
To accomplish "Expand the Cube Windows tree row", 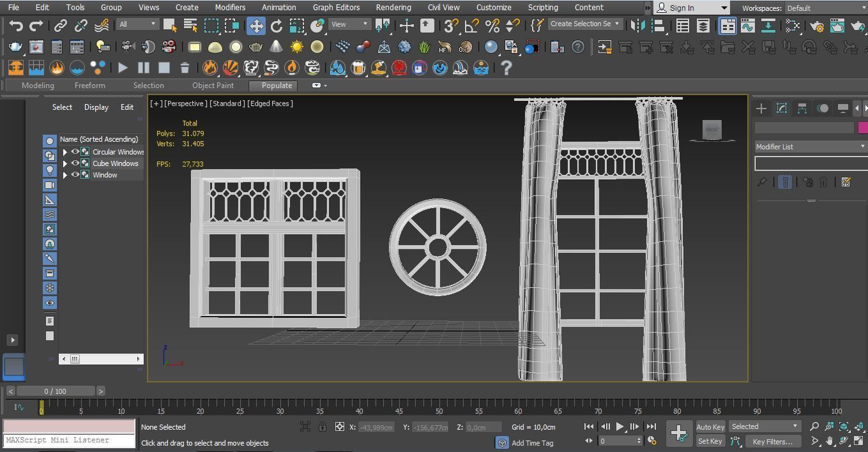I will point(65,163).
